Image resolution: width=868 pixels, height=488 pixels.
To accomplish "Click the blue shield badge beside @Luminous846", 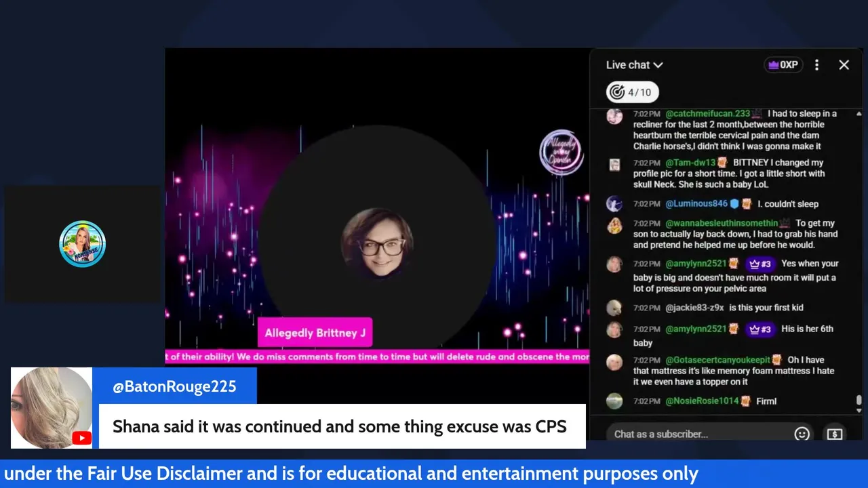I will tap(734, 203).
